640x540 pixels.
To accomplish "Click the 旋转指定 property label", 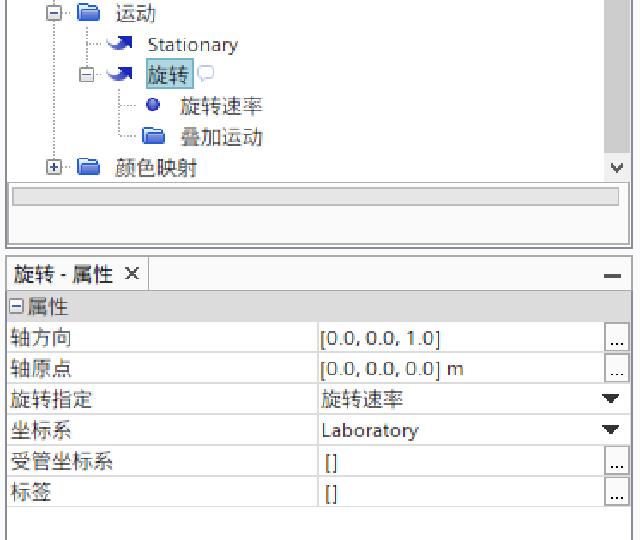I will (51, 400).
